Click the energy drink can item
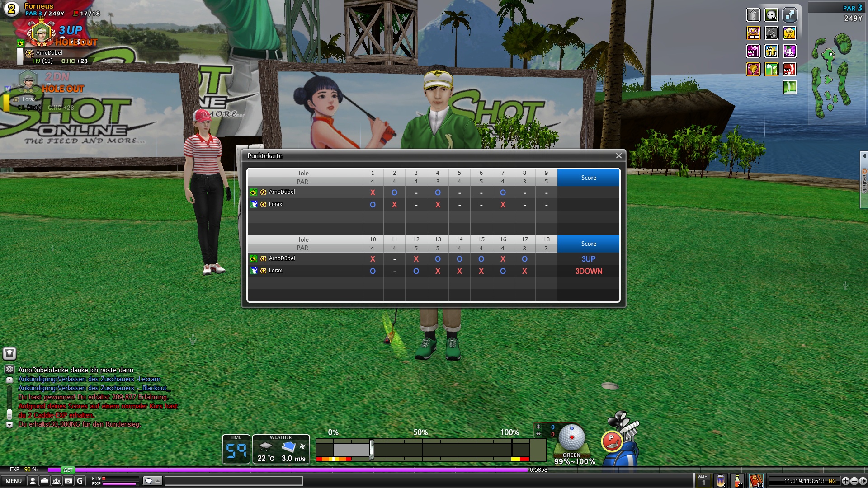 tap(721, 481)
